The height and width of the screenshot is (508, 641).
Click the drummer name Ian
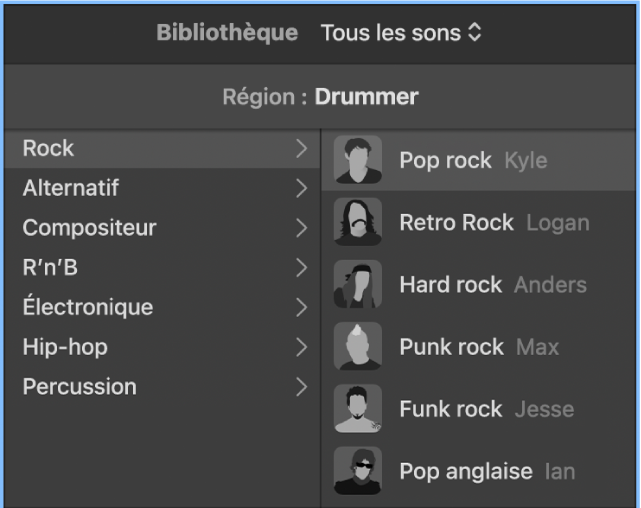tap(560, 472)
